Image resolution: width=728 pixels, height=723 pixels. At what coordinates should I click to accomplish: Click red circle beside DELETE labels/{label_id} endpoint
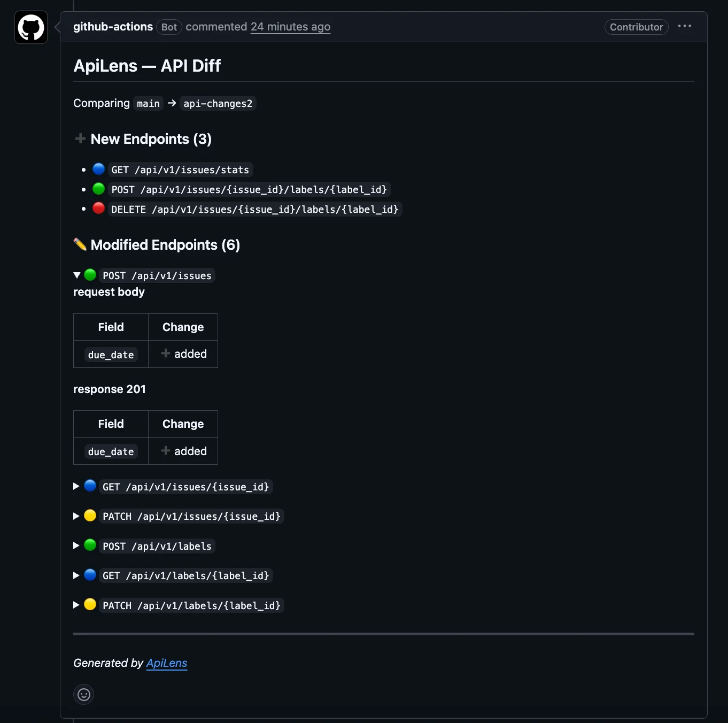tap(98, 209)
